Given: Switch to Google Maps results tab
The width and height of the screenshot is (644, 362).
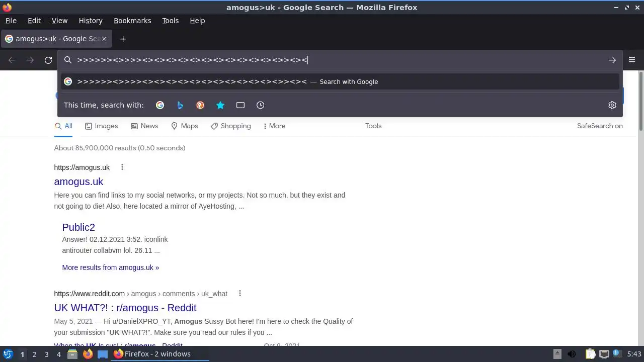Looking at the screenshot, I should pos(184,126).
